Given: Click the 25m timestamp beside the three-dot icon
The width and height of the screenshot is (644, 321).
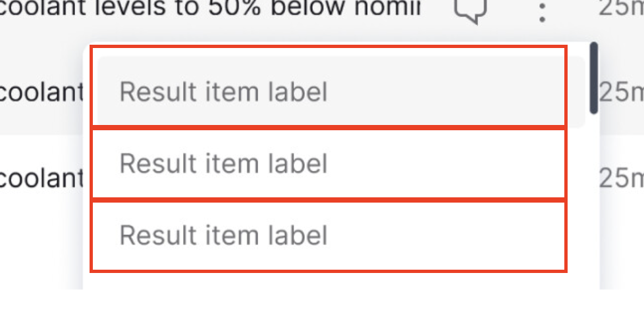Looking at the screenshot, I should [x=622, y=8].
